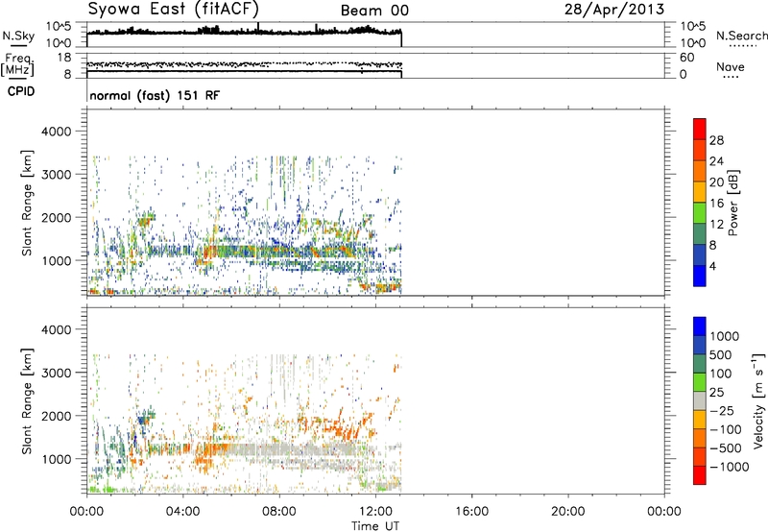Pick the yellow 16-20 dB Power colorbar segment
Screen dimensions: 768x532
point(700,191)
